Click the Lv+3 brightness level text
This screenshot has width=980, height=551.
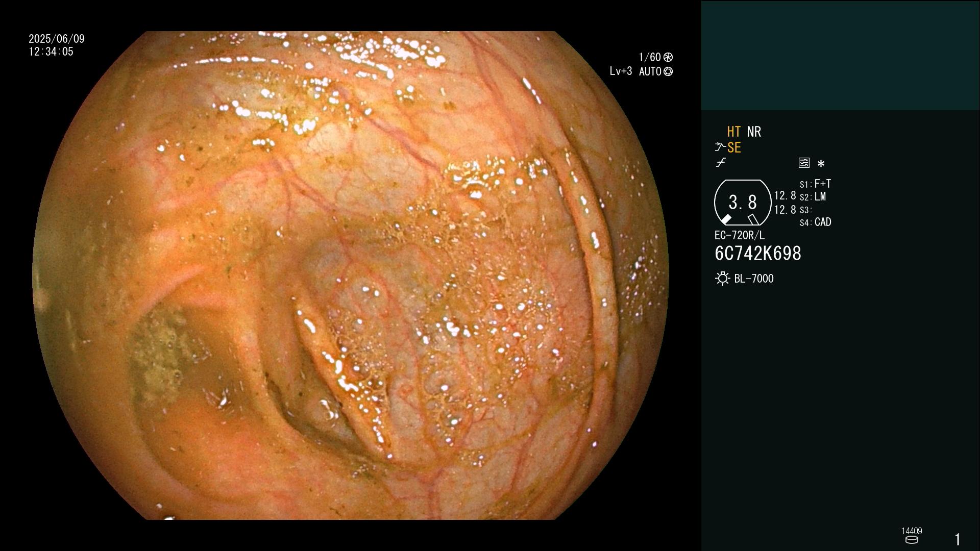click(x=621, y=71)
